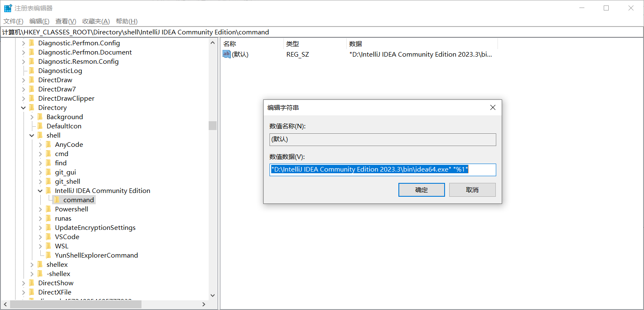Click the folder icon beside DirectDraw7

[32, 89]
